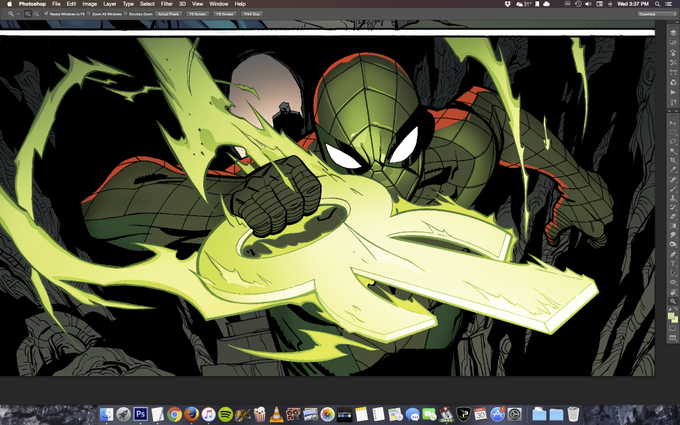Click Zoom In mode in options bar
The width and height of the screenshot is (680, 425).
click(x=27, y=14)
